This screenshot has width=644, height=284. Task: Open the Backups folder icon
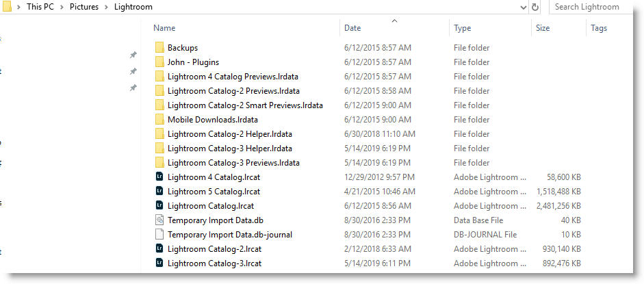[x=159, y=48]
